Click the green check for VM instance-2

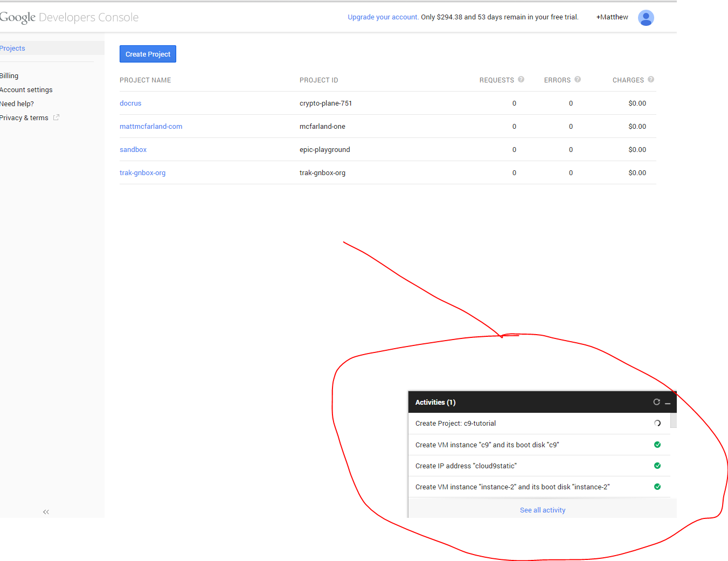point(657,487)
